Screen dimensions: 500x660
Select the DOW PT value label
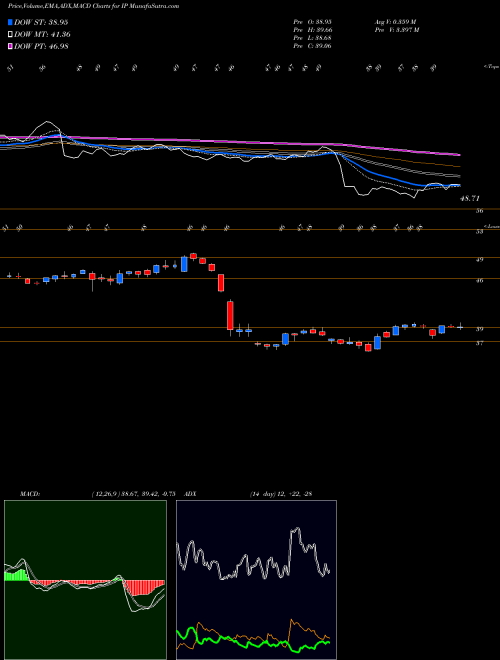pos(41,46)
